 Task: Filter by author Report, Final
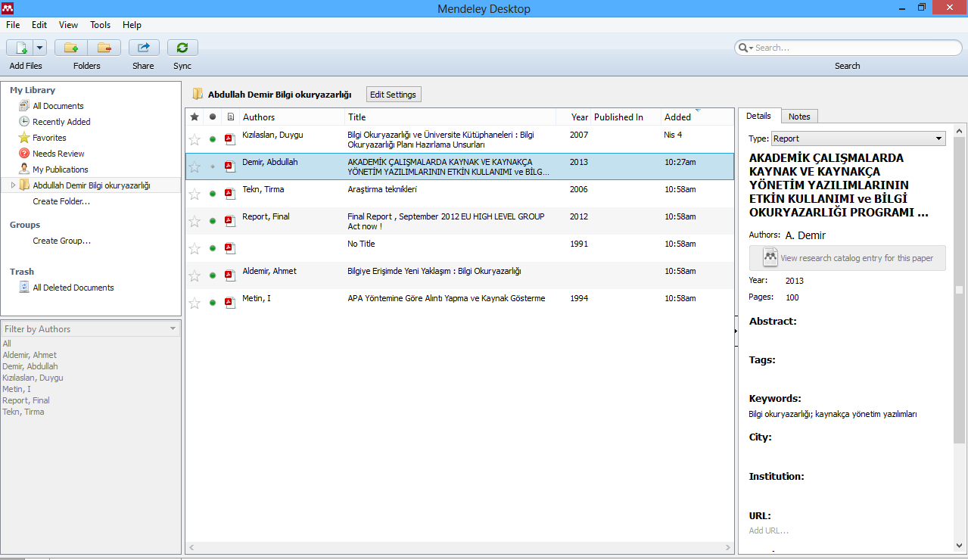[x=26, y=400]
